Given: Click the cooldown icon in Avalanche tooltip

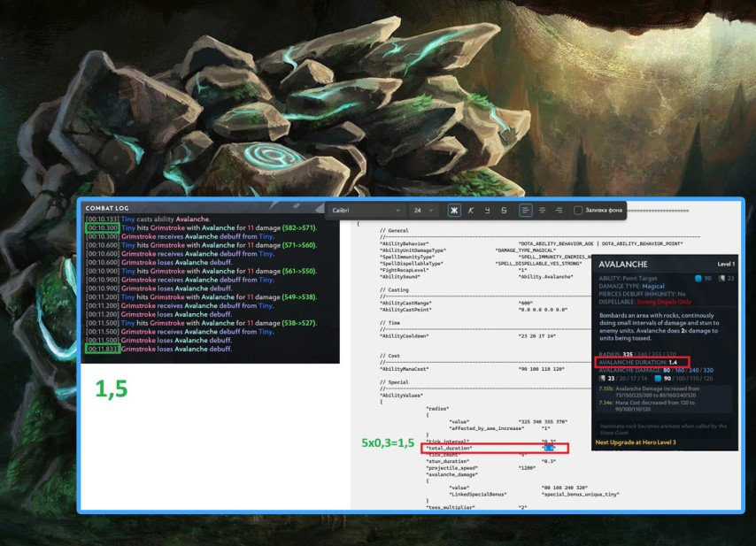Looking at the screenshot, I should tap(722, 280).
